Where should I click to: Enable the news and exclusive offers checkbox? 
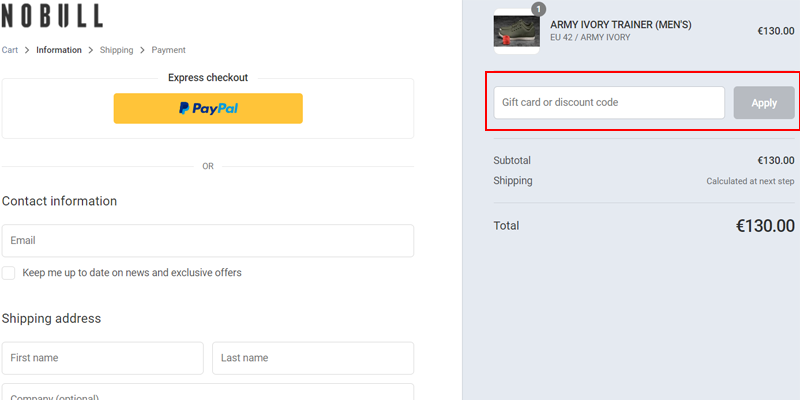(x=9, y=273)
